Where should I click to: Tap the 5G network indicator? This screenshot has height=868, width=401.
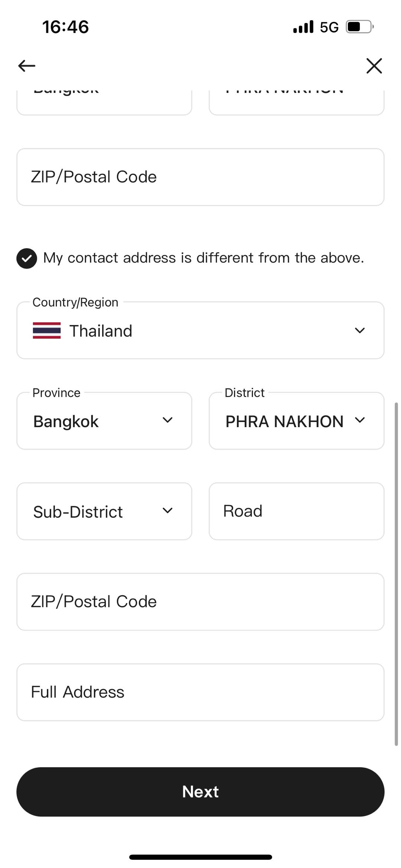329,27
